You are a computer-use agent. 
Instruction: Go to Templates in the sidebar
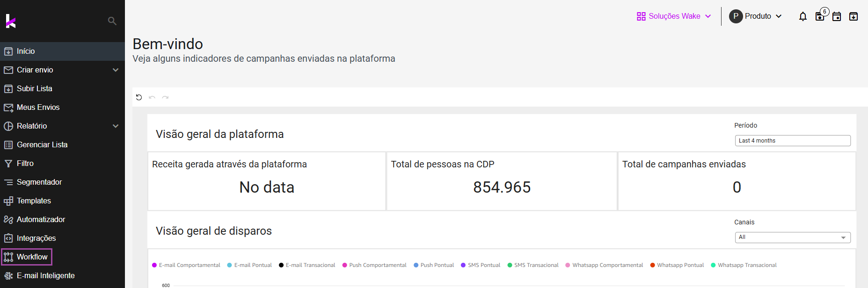[34, 201]
